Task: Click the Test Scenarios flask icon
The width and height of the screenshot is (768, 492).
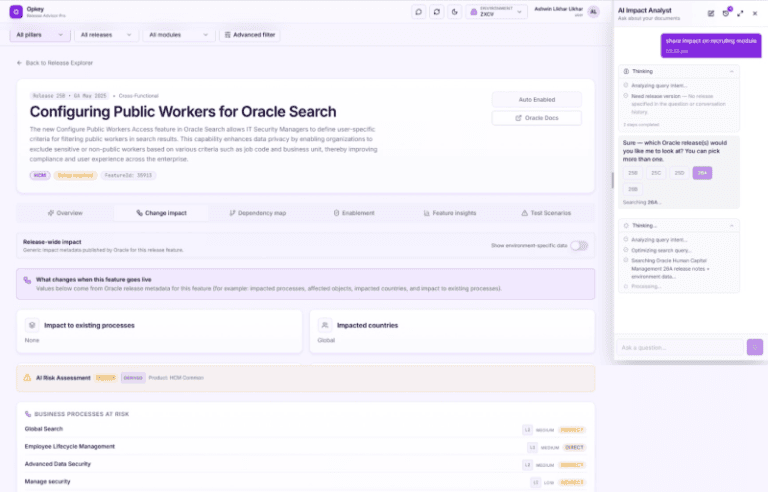Action: [x=525, y=213]
